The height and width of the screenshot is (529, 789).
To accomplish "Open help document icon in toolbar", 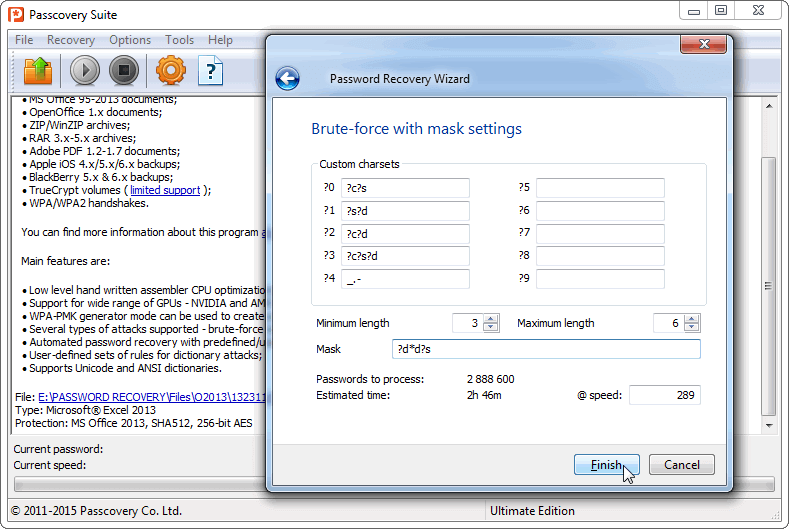I will click(x=210, y=70).
